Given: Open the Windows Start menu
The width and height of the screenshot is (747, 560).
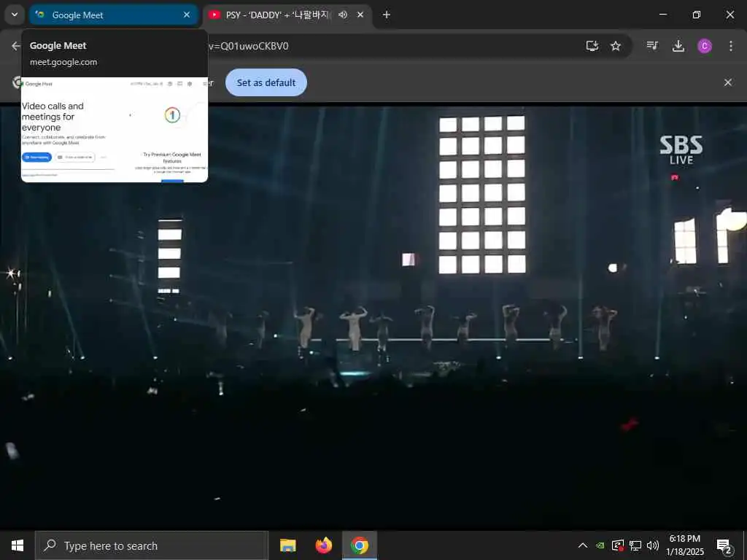Looking at the screenshot, I should pos(18,545).
